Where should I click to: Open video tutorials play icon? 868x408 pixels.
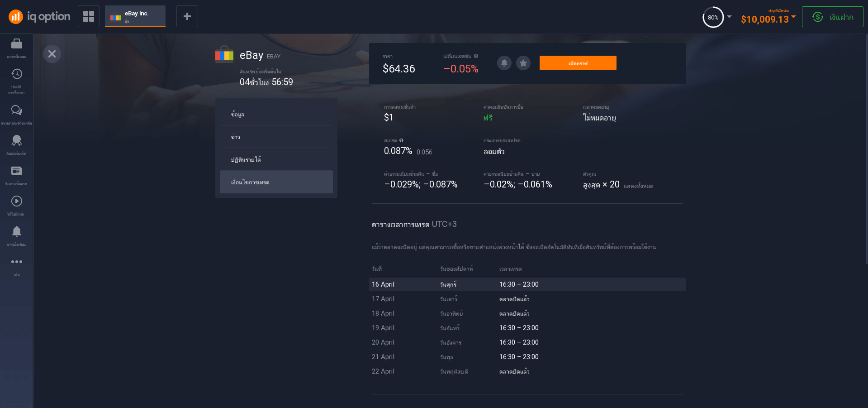pos(17,202)
